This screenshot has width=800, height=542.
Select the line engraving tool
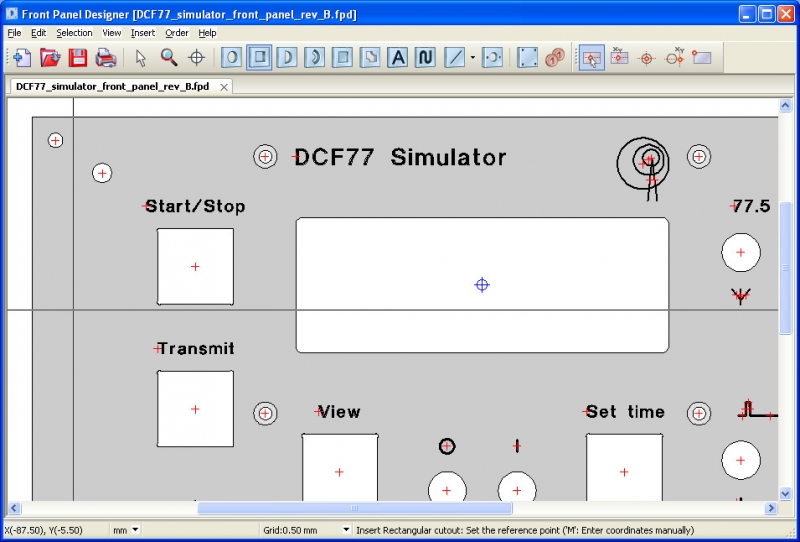click(x=455, y=57)
